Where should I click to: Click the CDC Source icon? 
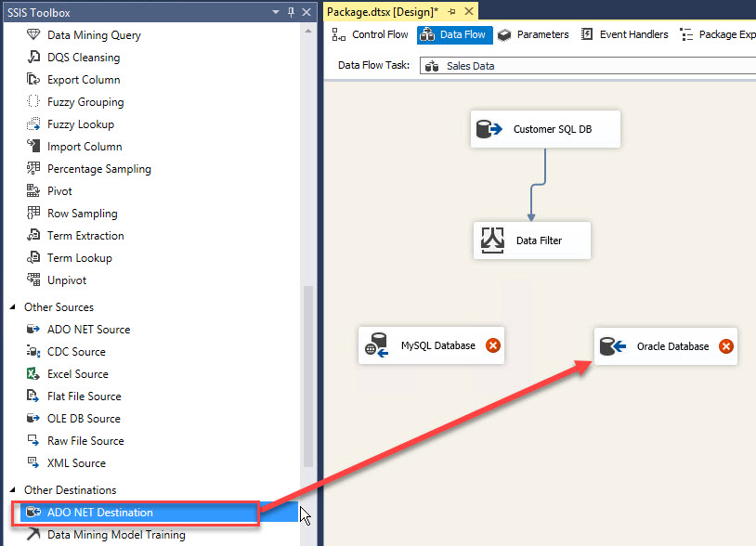click(33, 351)
